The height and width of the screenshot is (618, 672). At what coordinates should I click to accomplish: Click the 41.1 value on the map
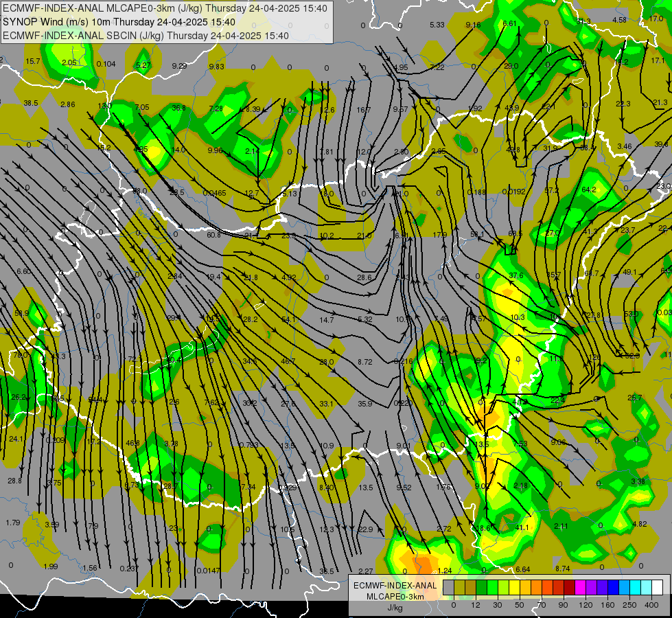pyautogui.click(x=522, y=527)
